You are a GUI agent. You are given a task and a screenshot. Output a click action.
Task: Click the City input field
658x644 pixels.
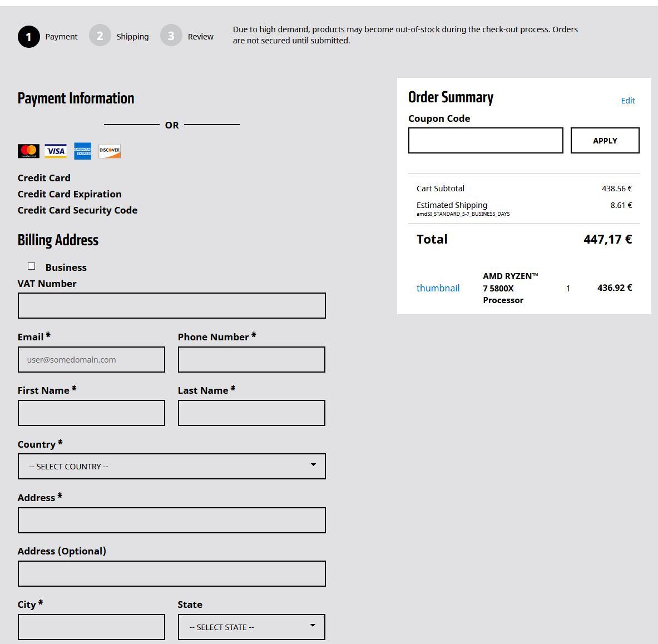91,627
